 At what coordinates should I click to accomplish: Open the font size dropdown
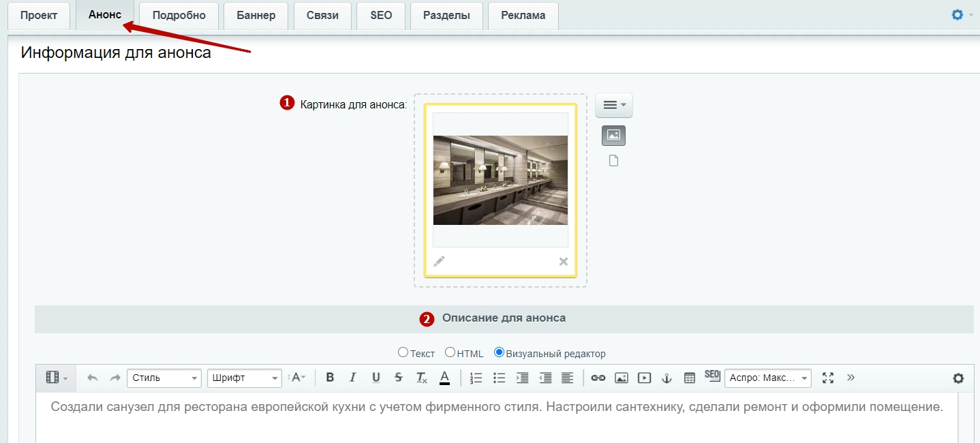(298, 378)
